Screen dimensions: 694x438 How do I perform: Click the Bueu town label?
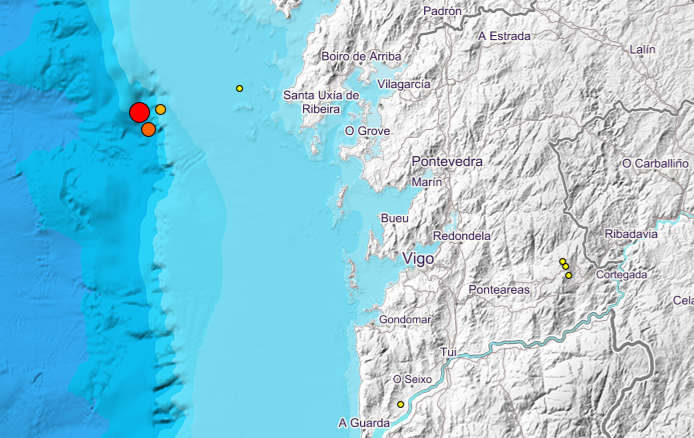[x=395, y=218]
